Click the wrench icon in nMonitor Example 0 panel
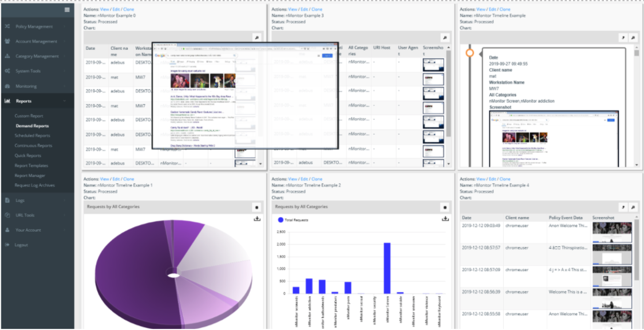Viewport: 644px width, 330px height. click(x=256, y=37)
